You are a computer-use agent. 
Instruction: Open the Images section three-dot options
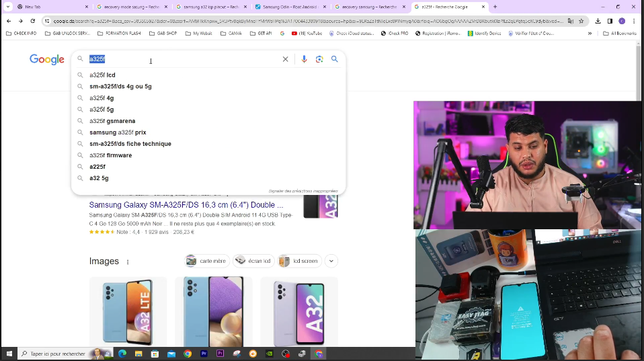(x=128, y=262)
